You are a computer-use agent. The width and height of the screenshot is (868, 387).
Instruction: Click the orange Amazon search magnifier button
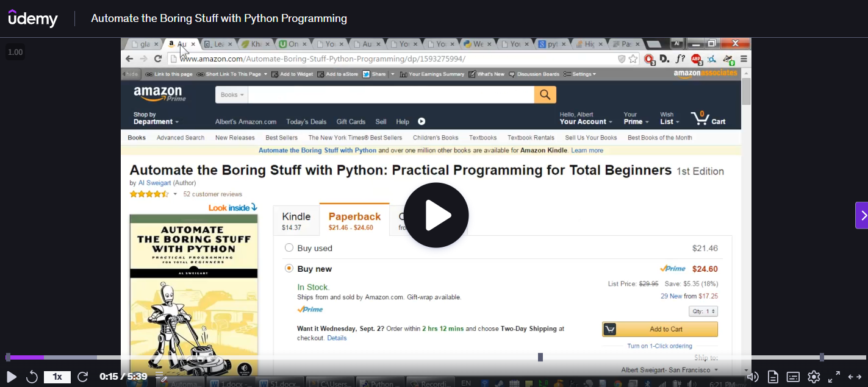coord(545,94)
